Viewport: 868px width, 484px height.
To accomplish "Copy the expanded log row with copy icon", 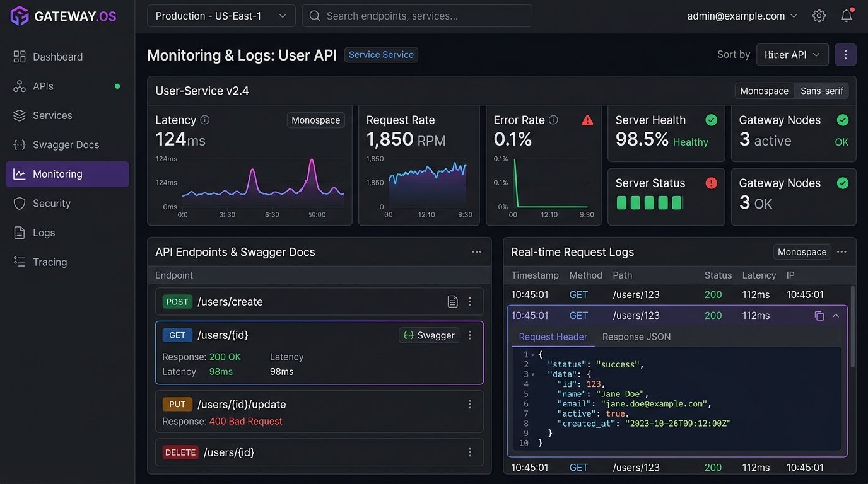I will [819, 316].
